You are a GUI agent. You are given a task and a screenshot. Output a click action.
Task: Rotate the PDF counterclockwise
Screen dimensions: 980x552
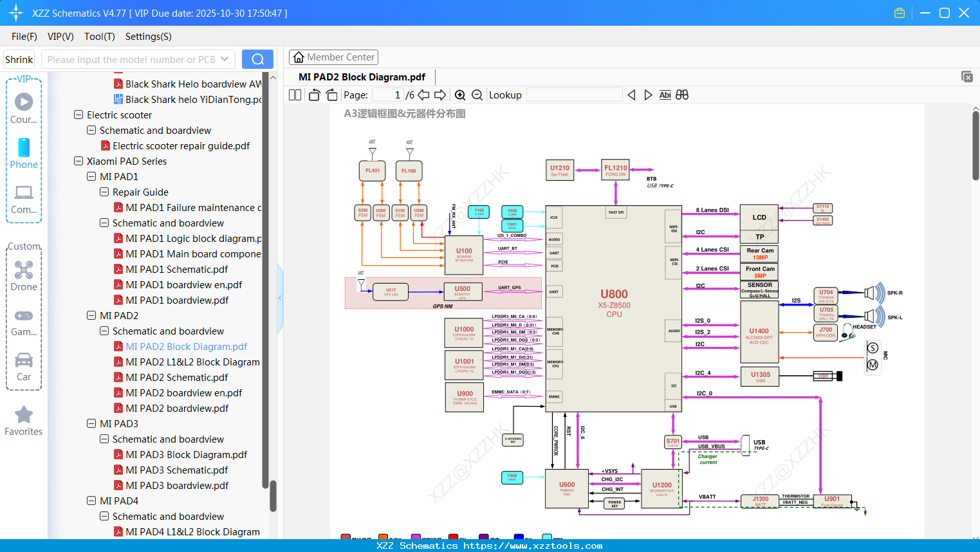click(313, 95)
